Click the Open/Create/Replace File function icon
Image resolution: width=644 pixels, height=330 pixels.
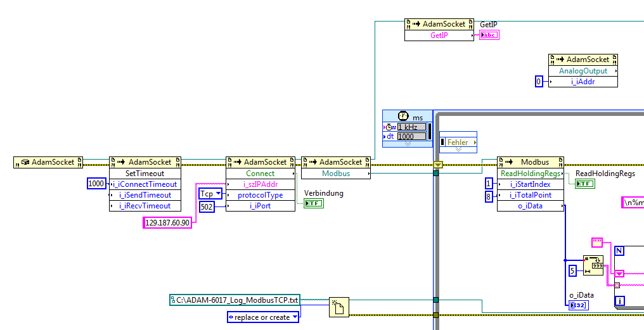339,307
